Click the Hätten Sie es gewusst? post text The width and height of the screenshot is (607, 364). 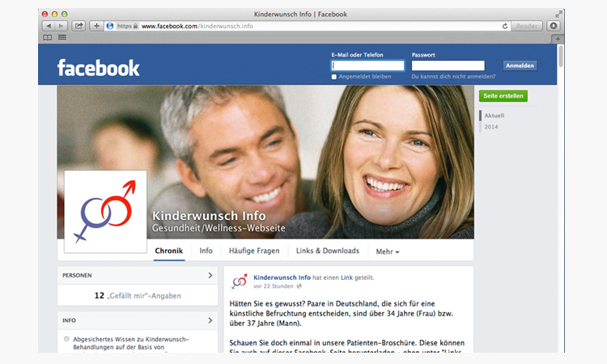[341, 313]
